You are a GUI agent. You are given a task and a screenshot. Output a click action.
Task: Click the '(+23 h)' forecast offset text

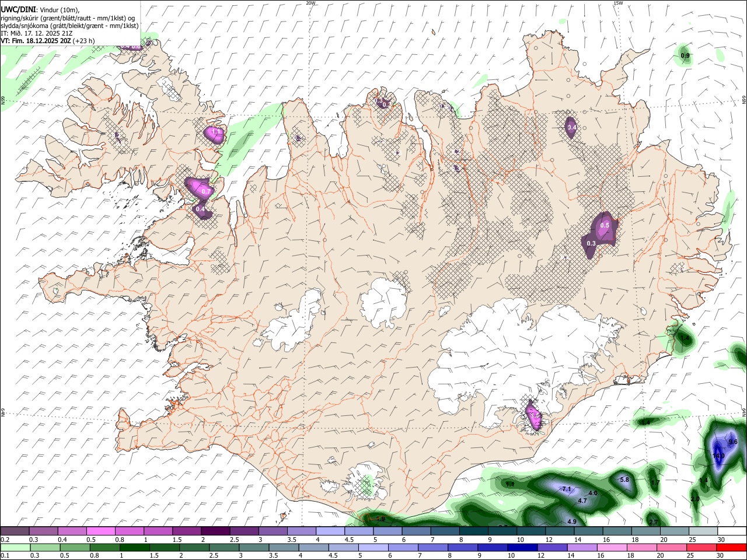pos(84,41)
